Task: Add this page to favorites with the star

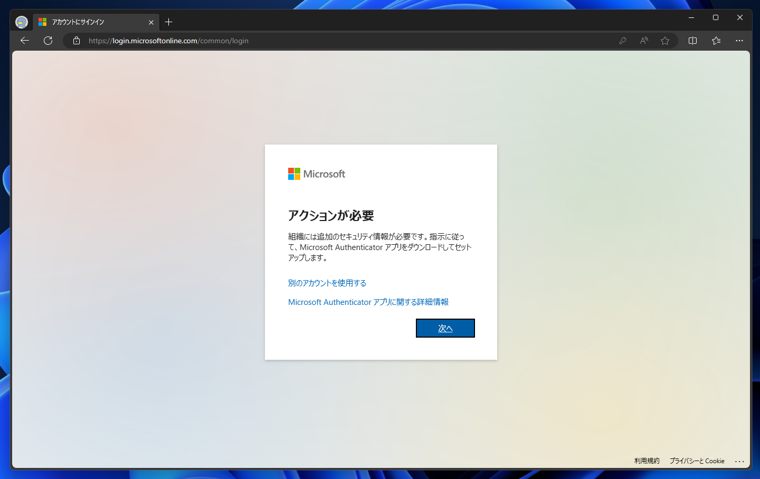Action: point(665,41)
